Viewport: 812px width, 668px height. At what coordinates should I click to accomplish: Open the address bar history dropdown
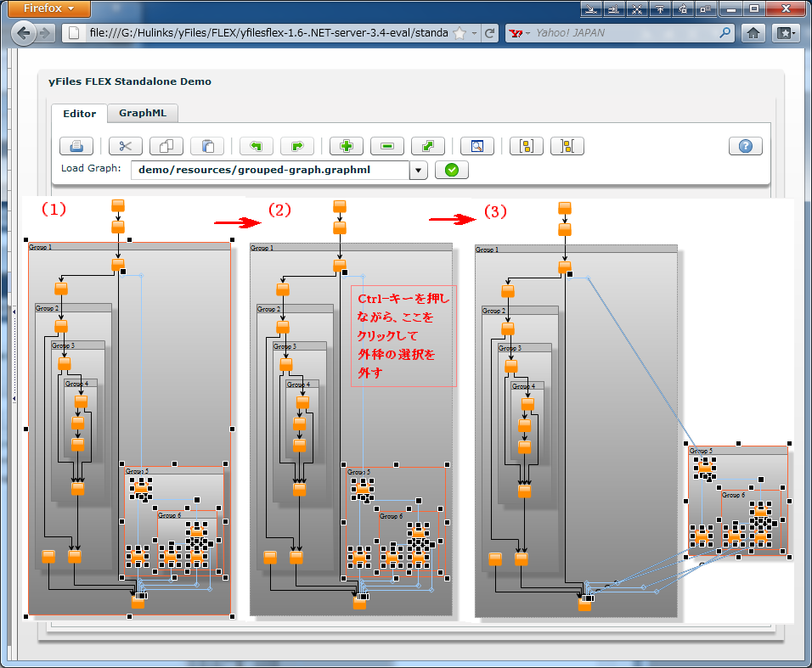pyautogui.click(x=474, y=33)
